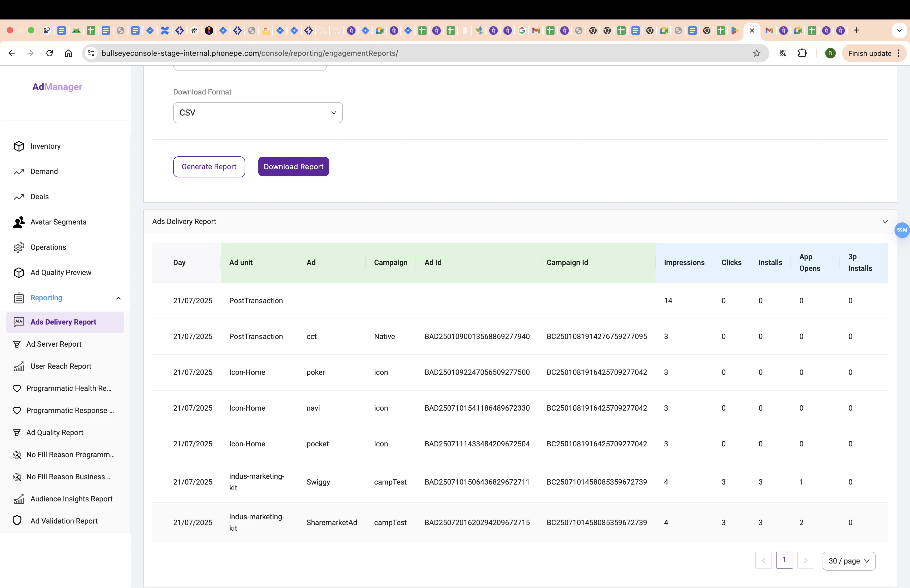Click the 59M floating badge
This screenshot has width=910, height=588.
[x=902, y=230]
